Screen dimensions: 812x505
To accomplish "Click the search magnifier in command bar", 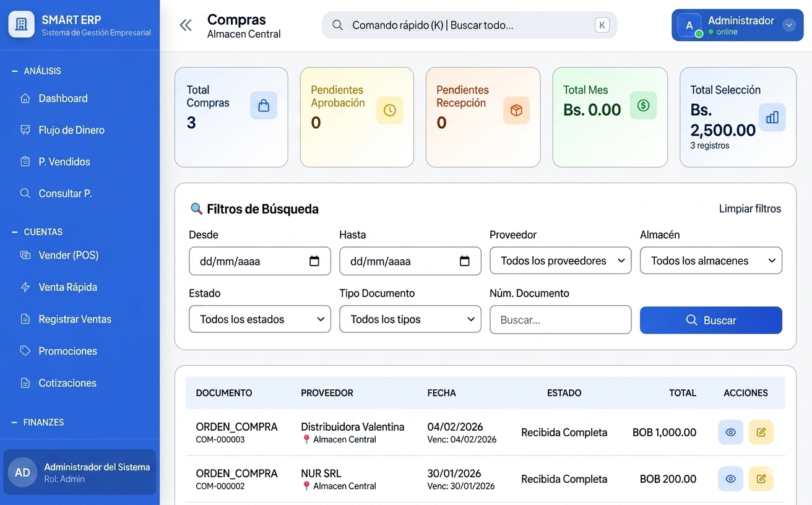I will pos(337,25).
